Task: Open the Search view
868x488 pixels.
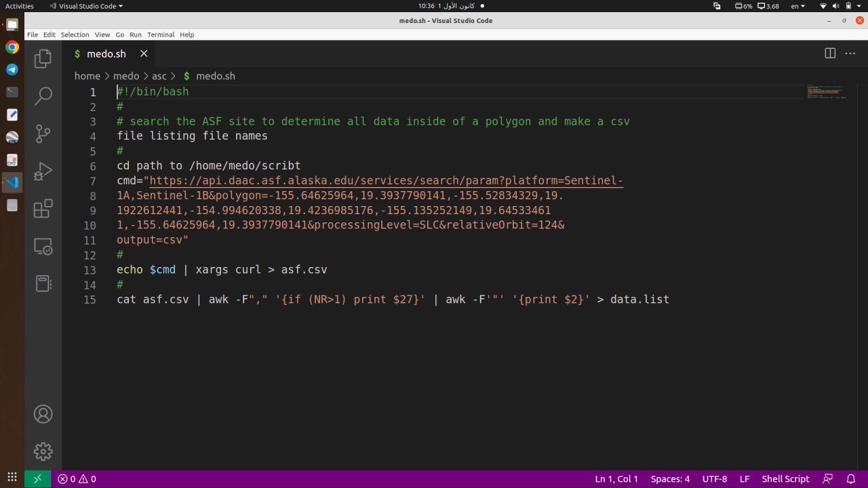Action: pos(43,96)
